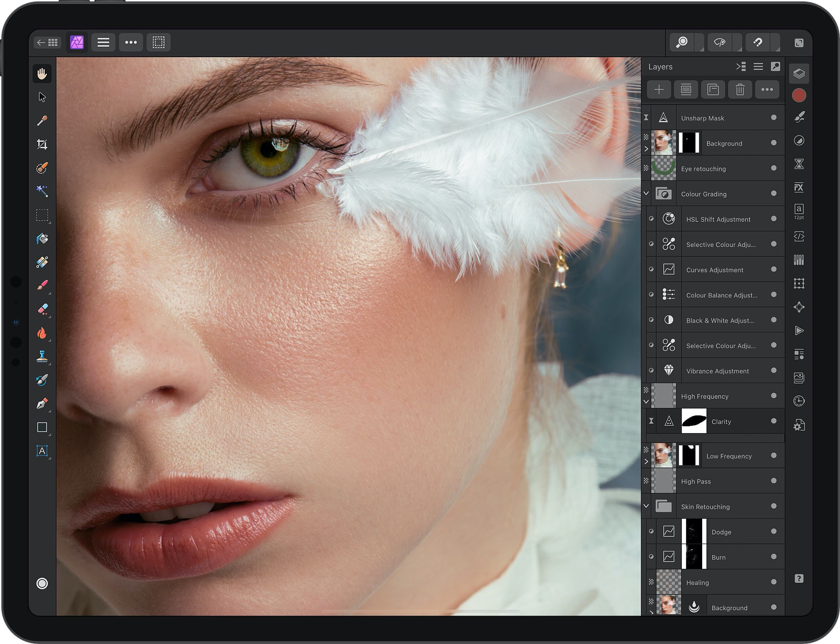Open the Brushes studio icon
Screen dimensions: 840x644
click(799, 117)
